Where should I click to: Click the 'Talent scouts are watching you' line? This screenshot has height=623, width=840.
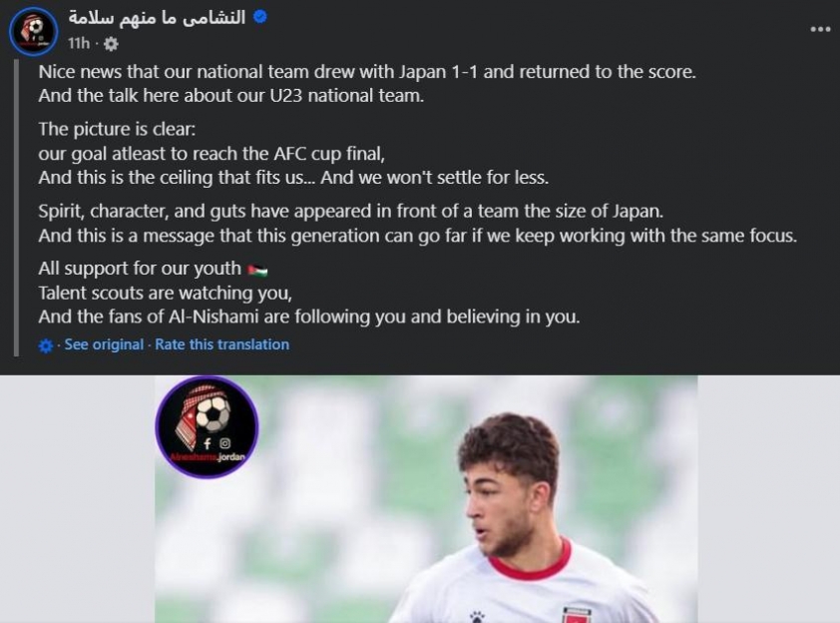(165, 294)
